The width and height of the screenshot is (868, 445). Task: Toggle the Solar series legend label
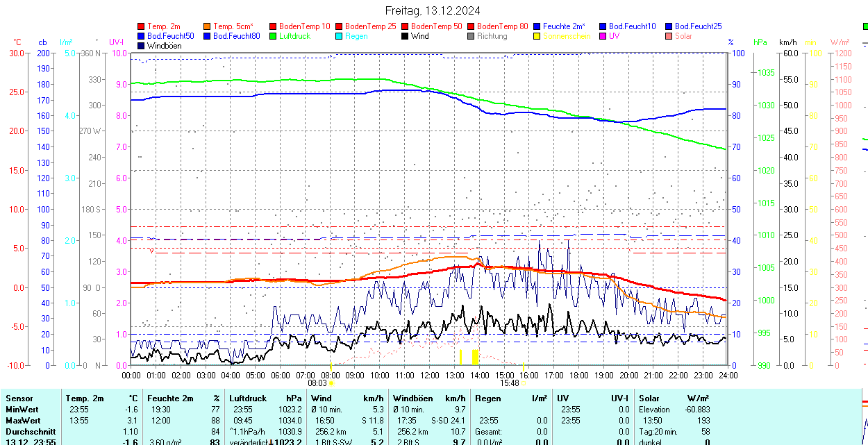coord(683,36)
